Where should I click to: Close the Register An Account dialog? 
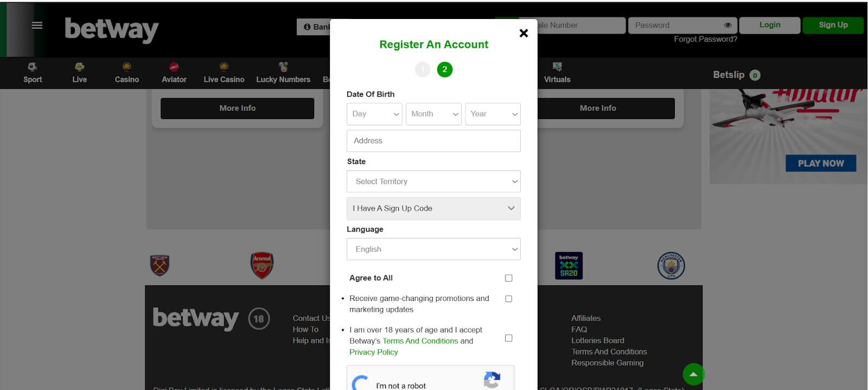pos(523,33)
